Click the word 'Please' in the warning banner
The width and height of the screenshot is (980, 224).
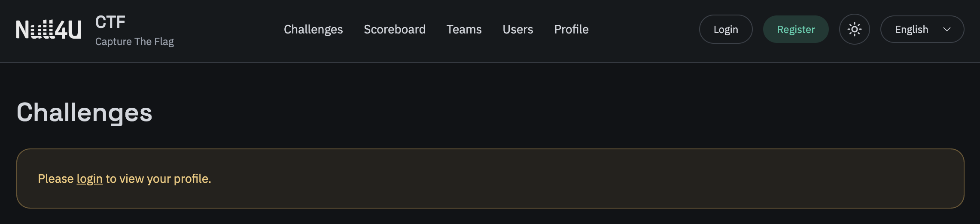(x=56, y=179)
